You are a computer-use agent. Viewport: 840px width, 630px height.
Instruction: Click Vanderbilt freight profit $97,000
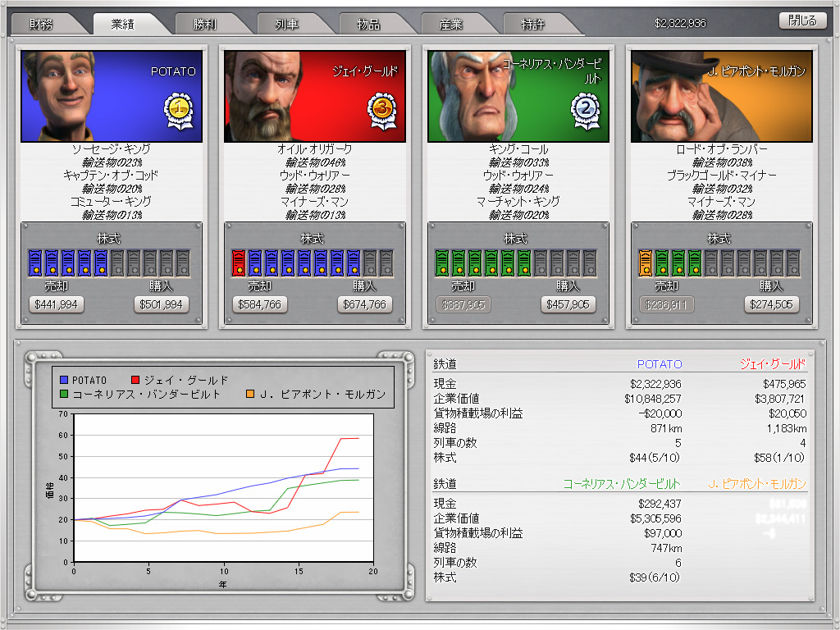click(663, 533)
